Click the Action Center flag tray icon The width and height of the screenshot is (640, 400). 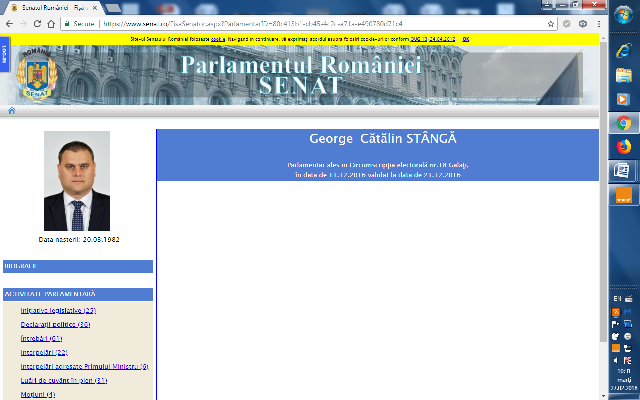[x=616, y=324]
